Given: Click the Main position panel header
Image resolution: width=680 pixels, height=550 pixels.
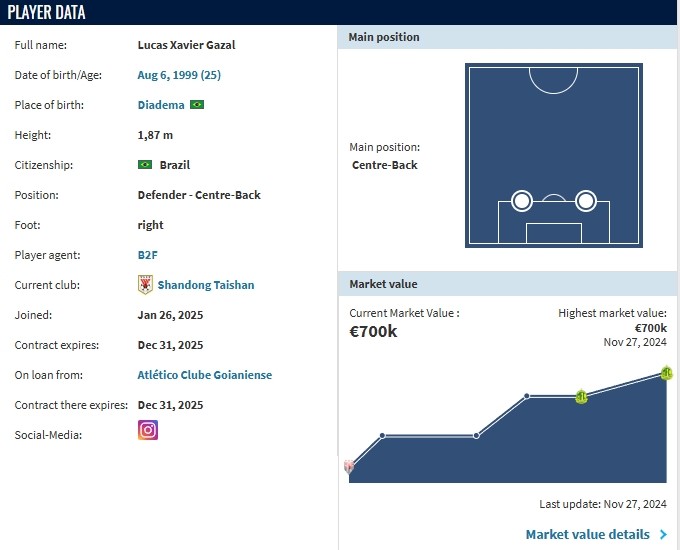Looking at the screenshot, I should (384, 37).
